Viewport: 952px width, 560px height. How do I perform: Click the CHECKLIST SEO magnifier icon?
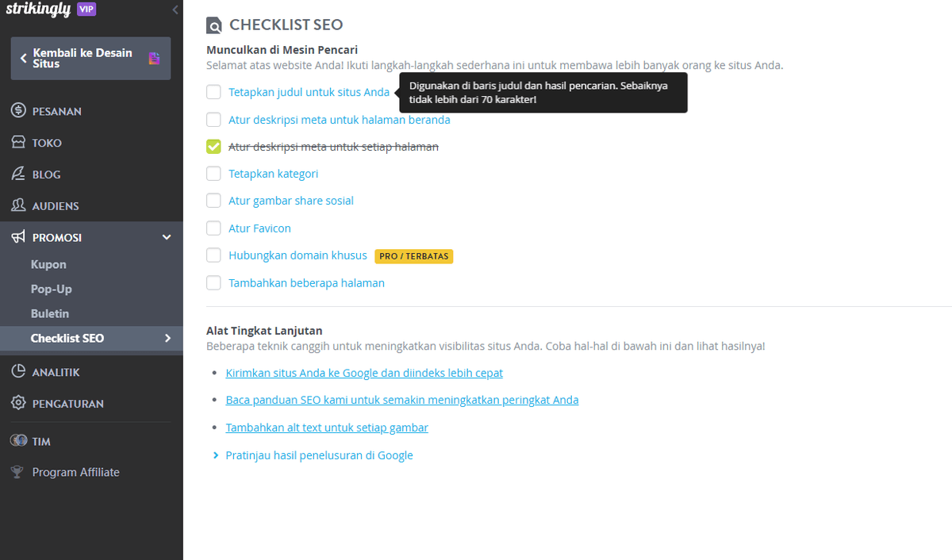[213, 25]
